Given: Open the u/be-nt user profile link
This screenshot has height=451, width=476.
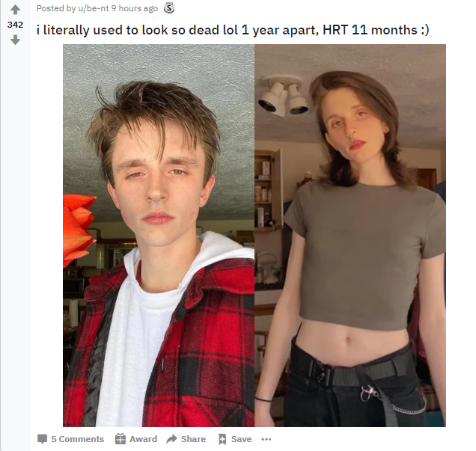Looking at the screenshot, I should (x=94, y=8).
